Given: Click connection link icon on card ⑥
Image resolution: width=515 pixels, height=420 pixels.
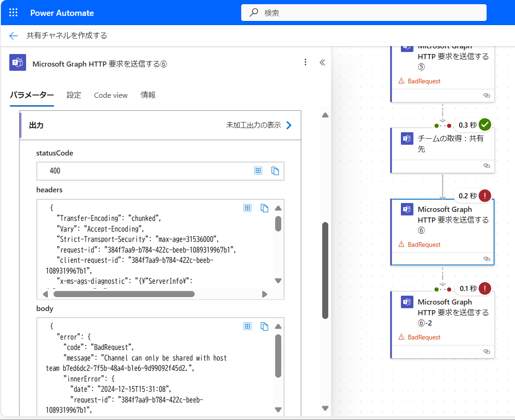Looking at the screenshot, I should [487, 259].
